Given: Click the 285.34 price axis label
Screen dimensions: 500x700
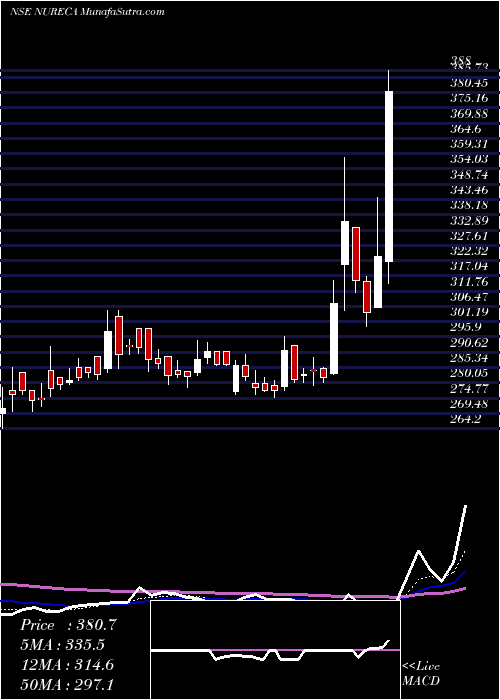Looking at the screenshot, I should pos(469,358).
